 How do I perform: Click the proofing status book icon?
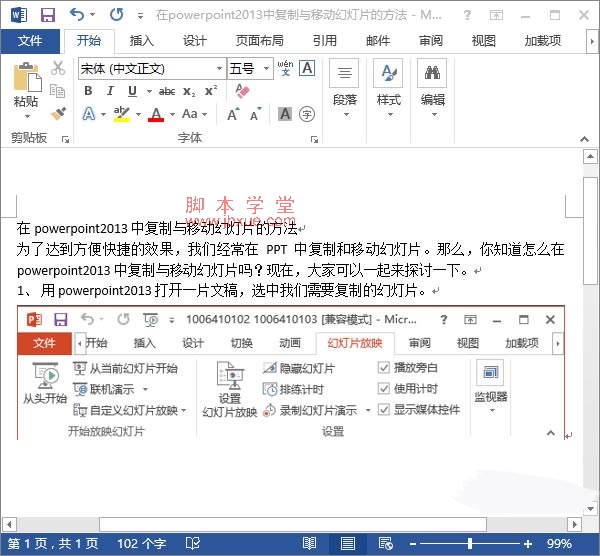(x=192, y=543)
